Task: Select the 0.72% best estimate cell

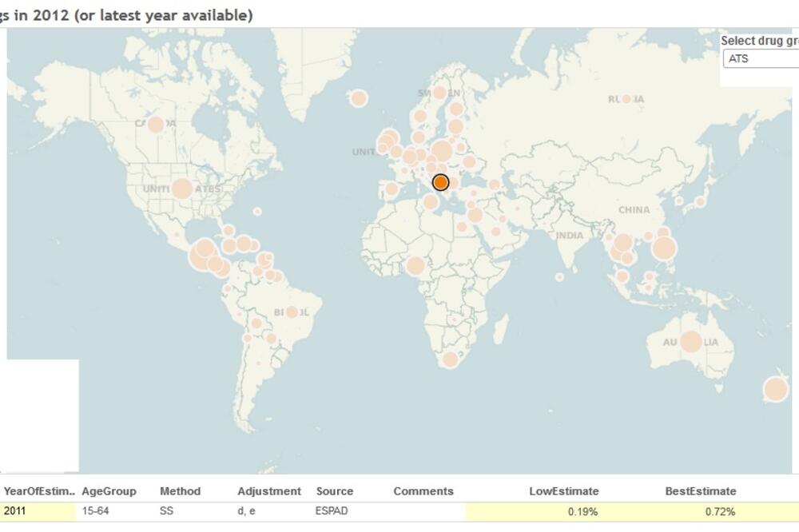Action: [720, 511]
